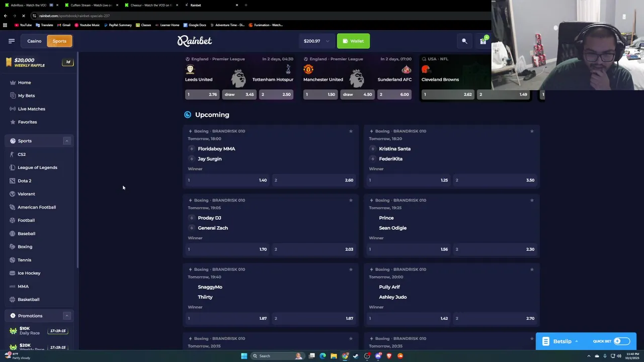644x362 pixels.
Task: Open the Windows Start button
Action: pyautogui.click(x=244, y=356)
